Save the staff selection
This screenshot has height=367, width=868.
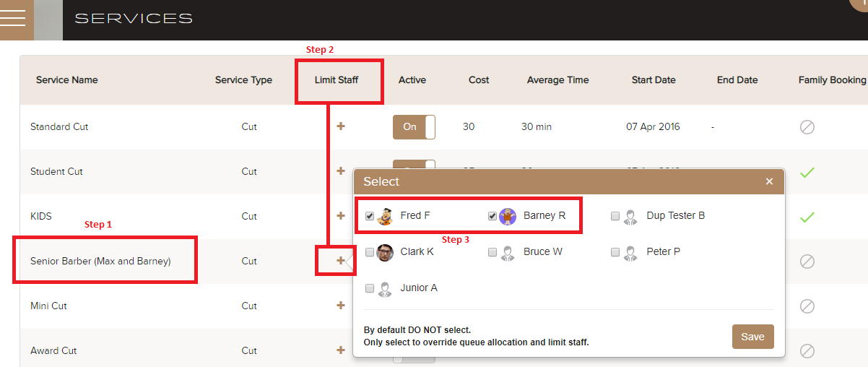click(752, 337)
